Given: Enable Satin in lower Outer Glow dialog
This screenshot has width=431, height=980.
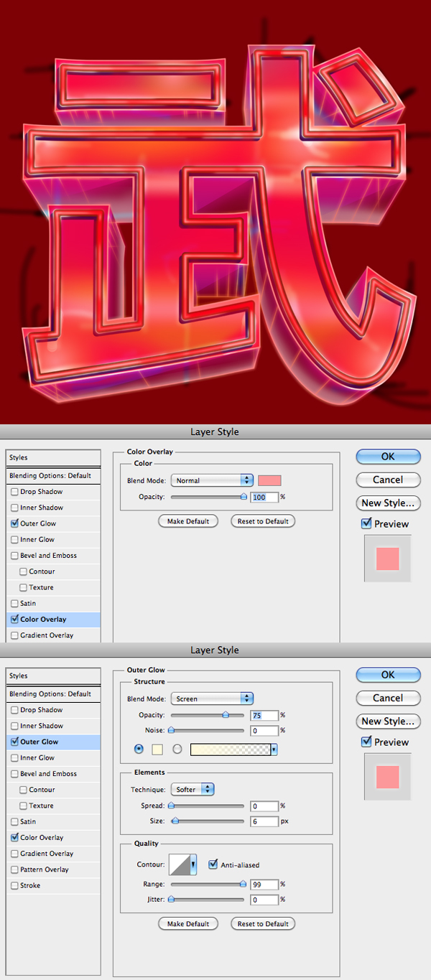Looking at the screenshot, I should click(14, 821).
